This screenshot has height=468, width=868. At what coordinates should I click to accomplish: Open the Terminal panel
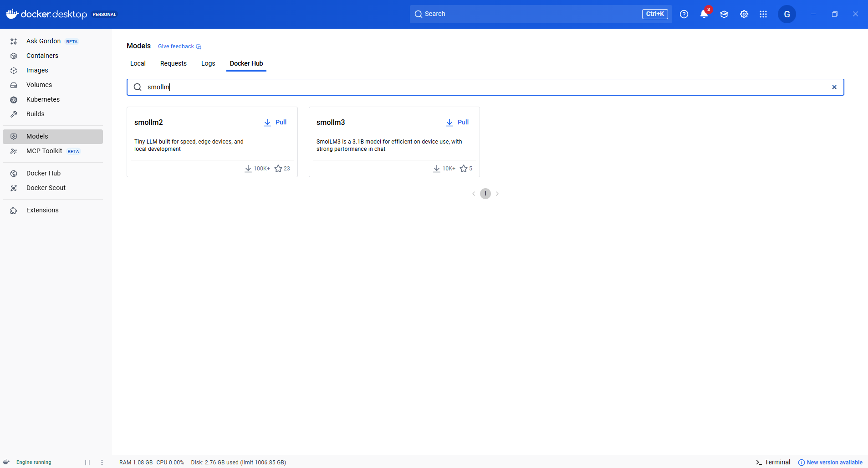point(773,462)
